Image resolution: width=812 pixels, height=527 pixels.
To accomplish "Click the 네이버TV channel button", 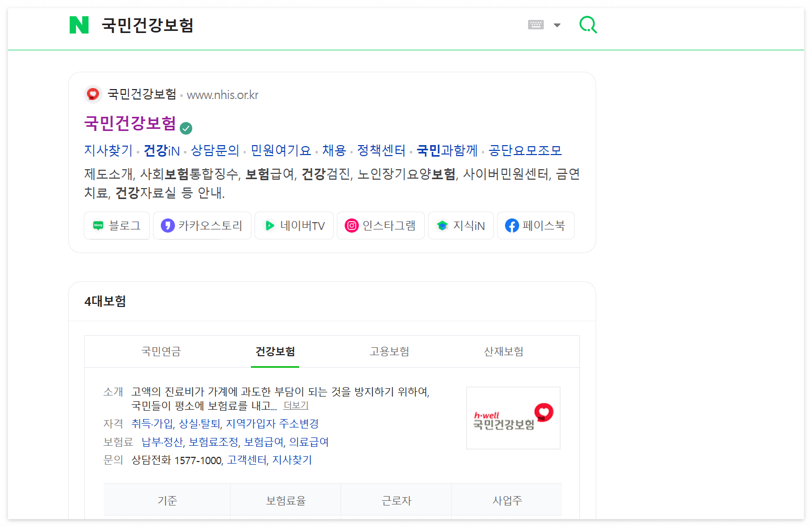I will click(294, 226).
